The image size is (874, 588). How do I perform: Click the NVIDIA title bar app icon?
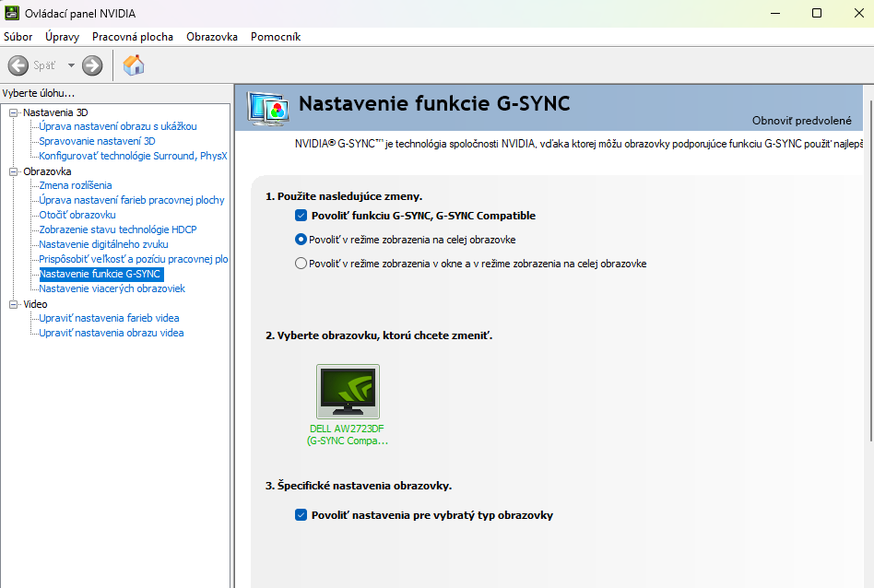(x=12, y=13)
